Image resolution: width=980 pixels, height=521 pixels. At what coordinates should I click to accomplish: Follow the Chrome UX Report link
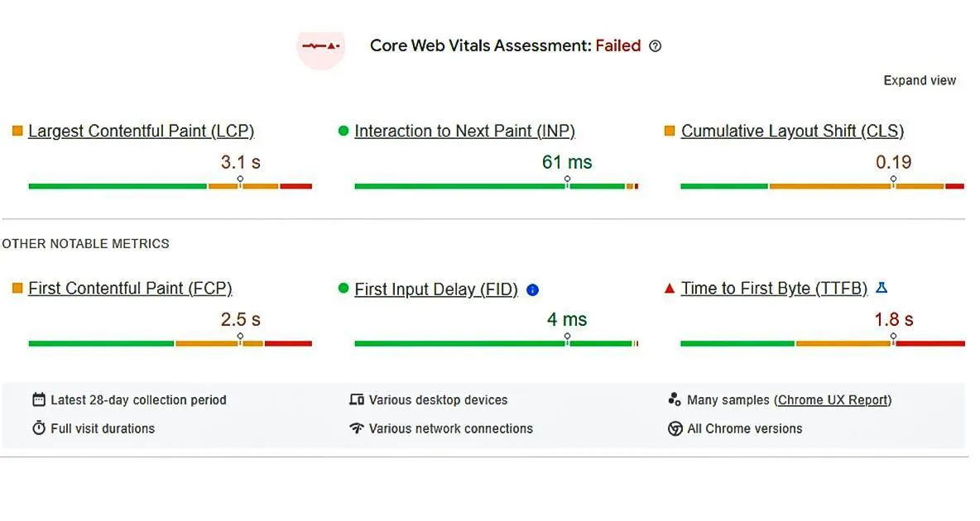[833, 400]
